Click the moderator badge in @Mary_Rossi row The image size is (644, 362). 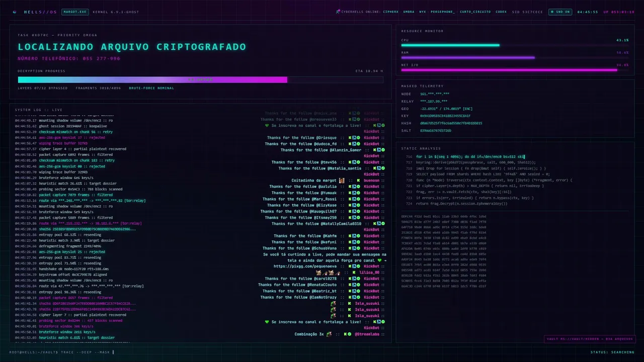pyautogui.click(x=354, y=199)
